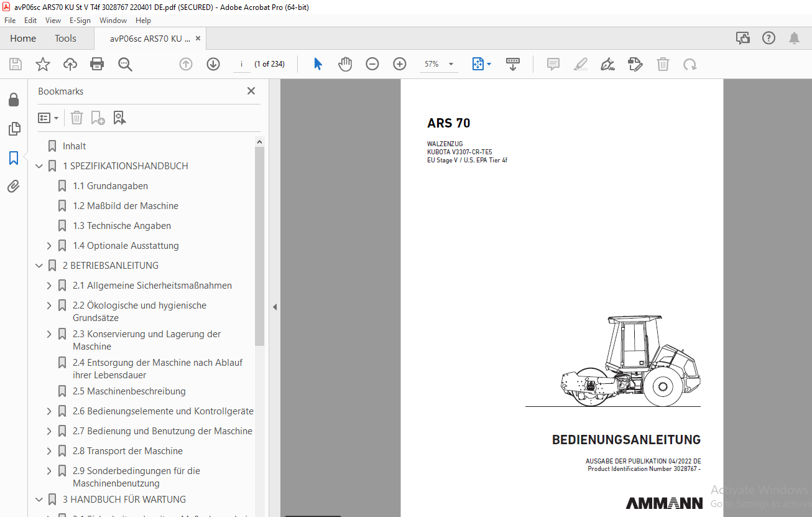The width and height of the screenshot is (812, 517).
Task: Add a new bookmark icon
Action: tap(98, 118)
